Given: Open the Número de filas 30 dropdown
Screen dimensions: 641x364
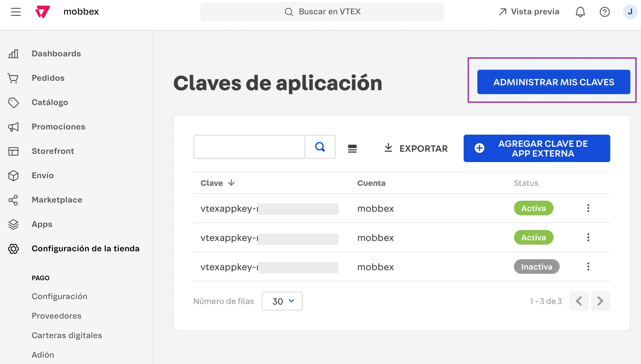Looking at the screenshot, I should pos(282,301).
